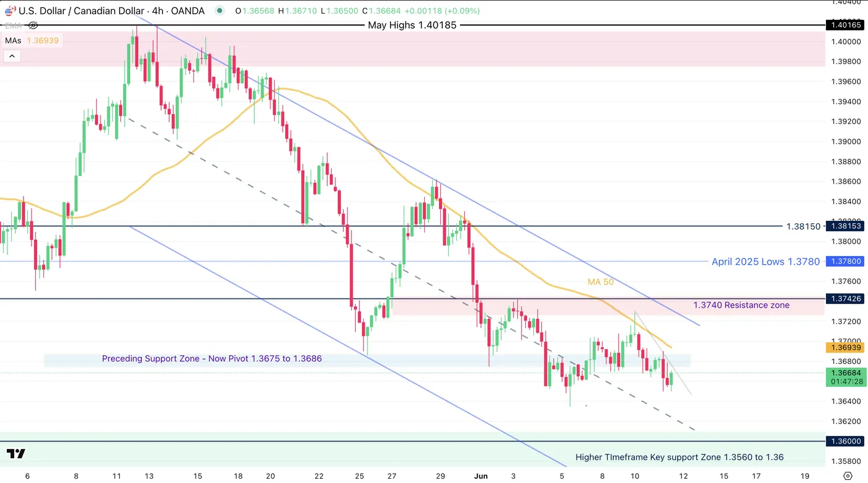Click the change value +0.00118 (+0.09%)

click(443, 11)
